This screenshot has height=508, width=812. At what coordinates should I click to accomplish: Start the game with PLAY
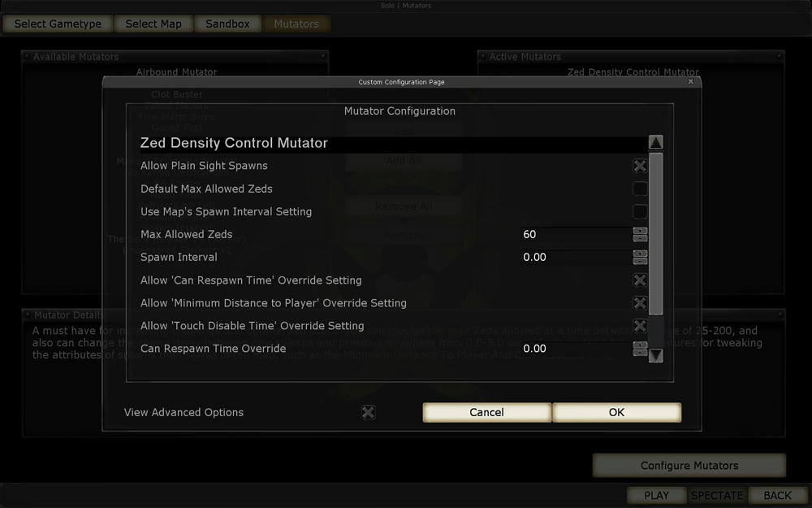click(656, 496)
